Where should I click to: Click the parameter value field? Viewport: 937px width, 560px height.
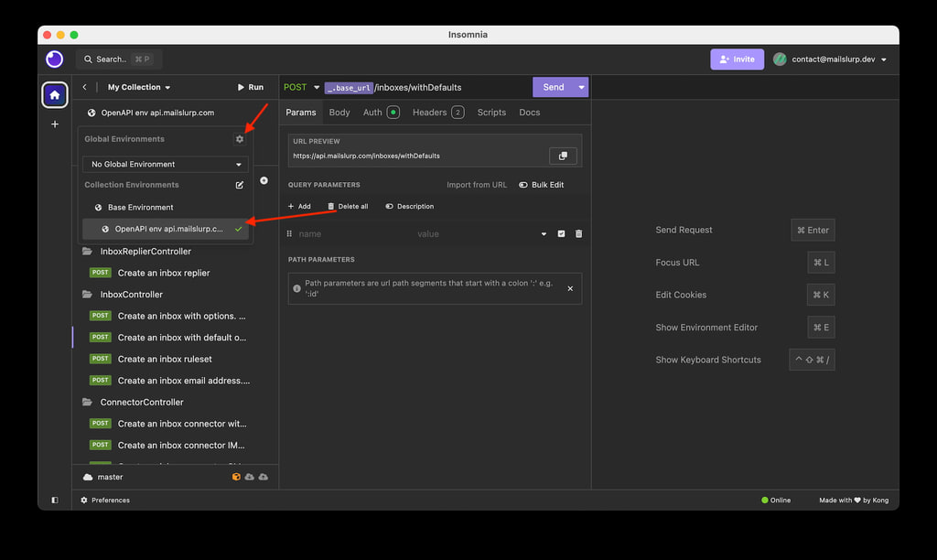point(475,233)
